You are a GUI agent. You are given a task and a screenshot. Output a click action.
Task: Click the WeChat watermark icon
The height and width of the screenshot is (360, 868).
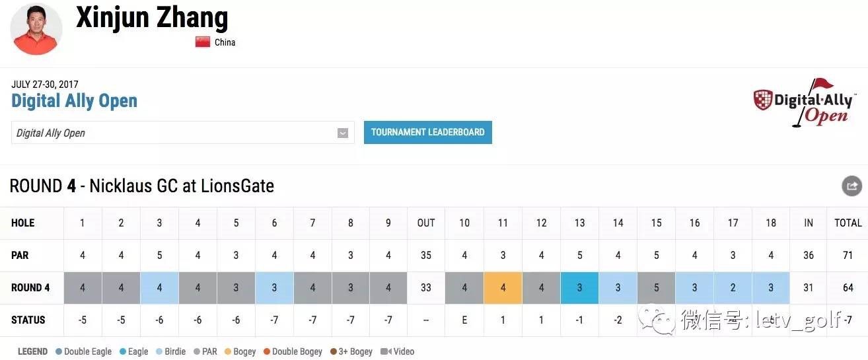tap(661, 321)
